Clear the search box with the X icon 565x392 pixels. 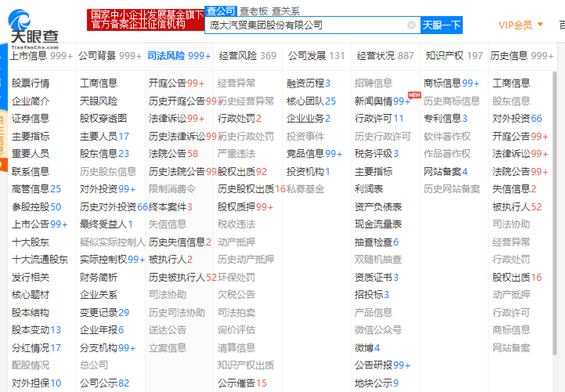(412, 25)
